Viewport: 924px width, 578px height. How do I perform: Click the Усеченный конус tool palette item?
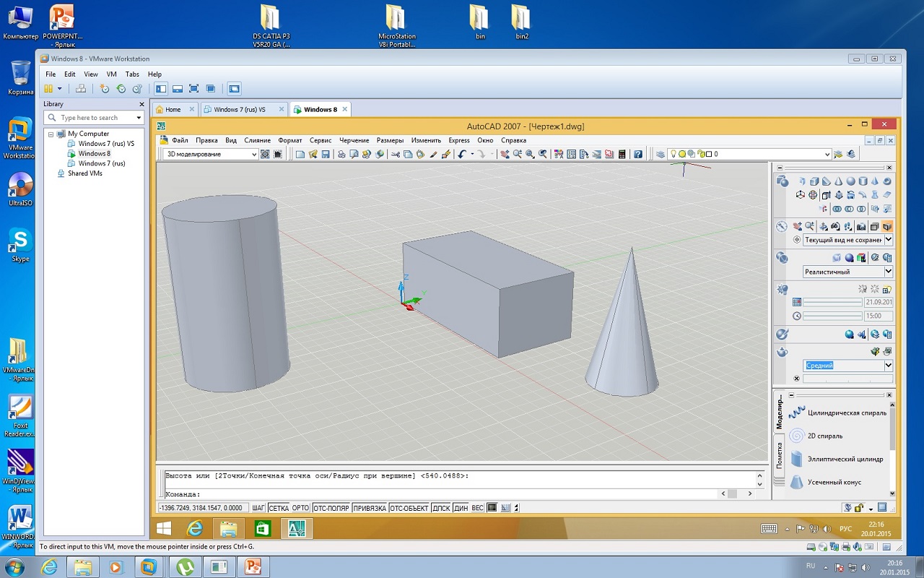835,482
